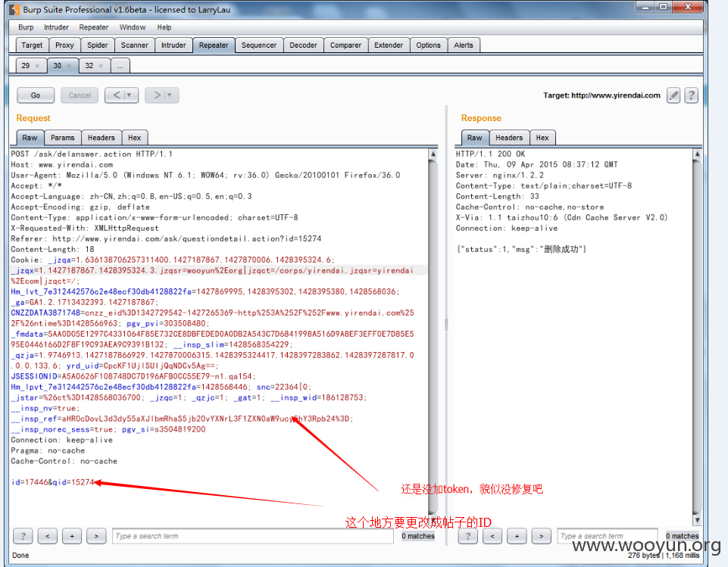This screenshot has width=728, height=567.
Task: Open the Window menu
Action: pos(133,27)
